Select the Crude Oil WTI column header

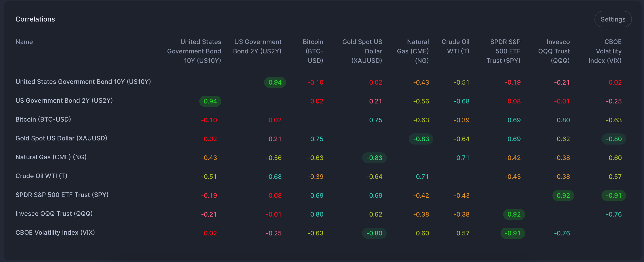456,47
